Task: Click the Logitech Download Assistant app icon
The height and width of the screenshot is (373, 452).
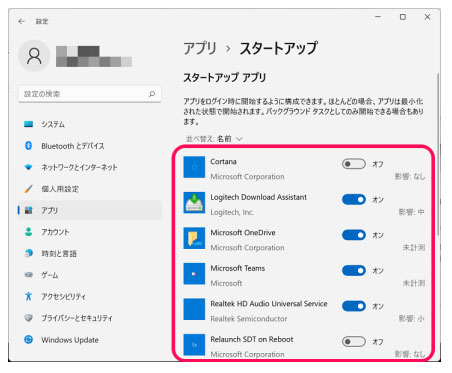Action: [194, 203]
